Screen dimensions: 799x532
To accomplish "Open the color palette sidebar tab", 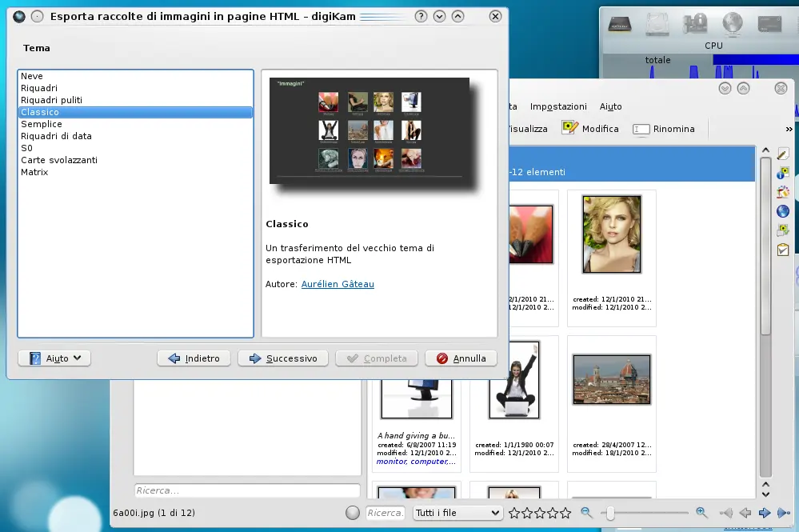I will pyautogui.click(x=783, y=192).
